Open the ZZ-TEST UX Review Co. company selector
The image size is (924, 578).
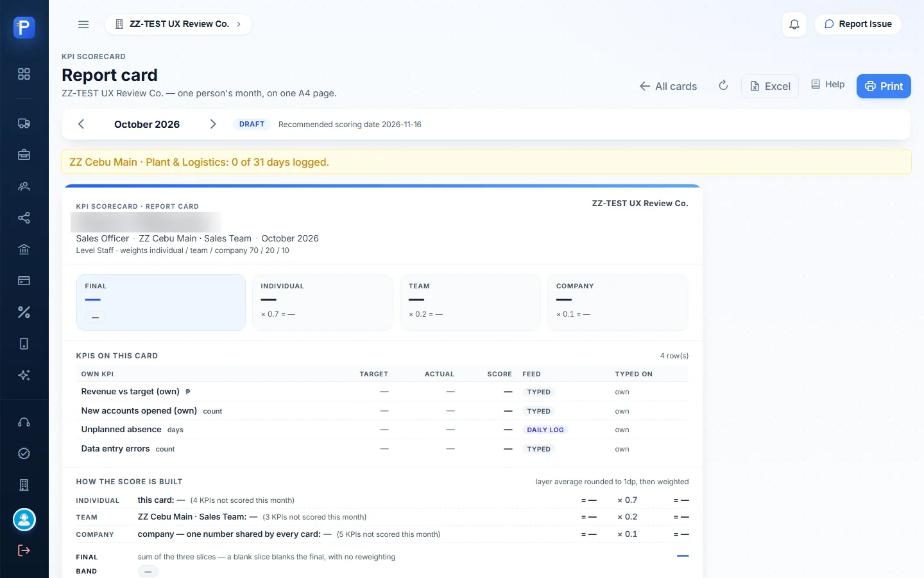click(x=178, y=24)
